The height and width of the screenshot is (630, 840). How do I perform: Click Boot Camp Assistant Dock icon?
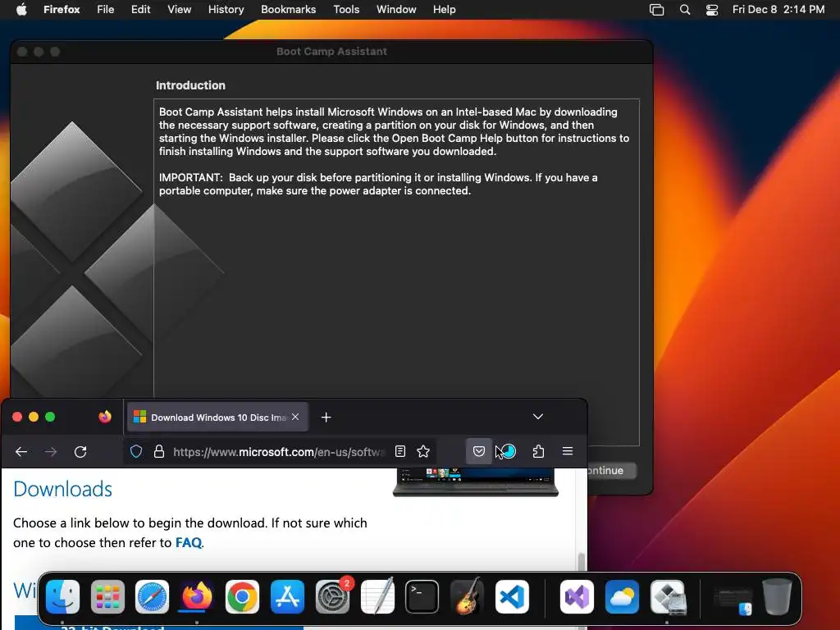[x=668, y=597]
